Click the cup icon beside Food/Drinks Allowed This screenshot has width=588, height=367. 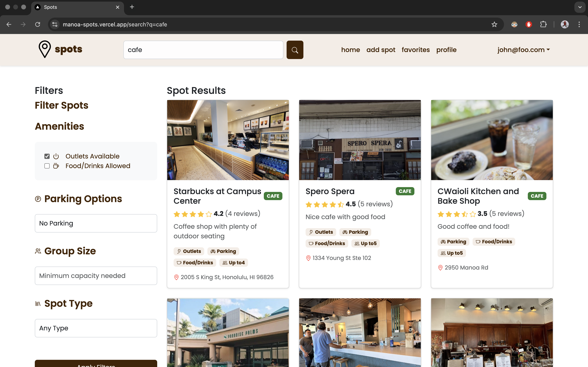tap(56, 166)
